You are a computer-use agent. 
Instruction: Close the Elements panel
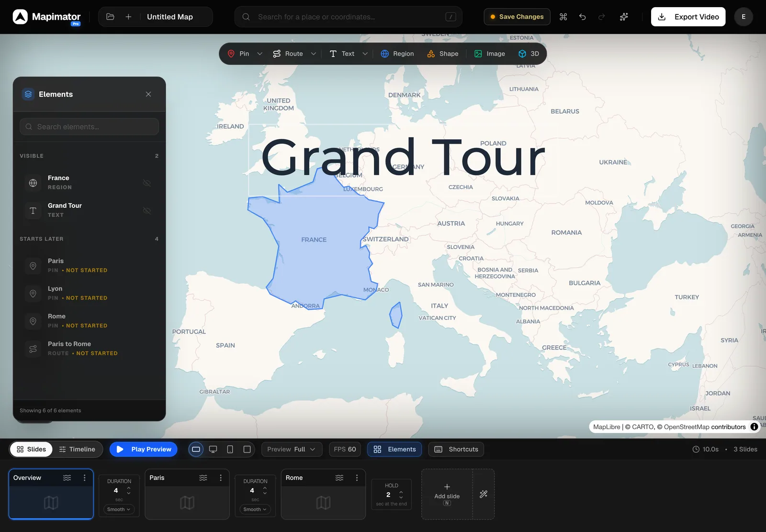(x=148, y=94)
